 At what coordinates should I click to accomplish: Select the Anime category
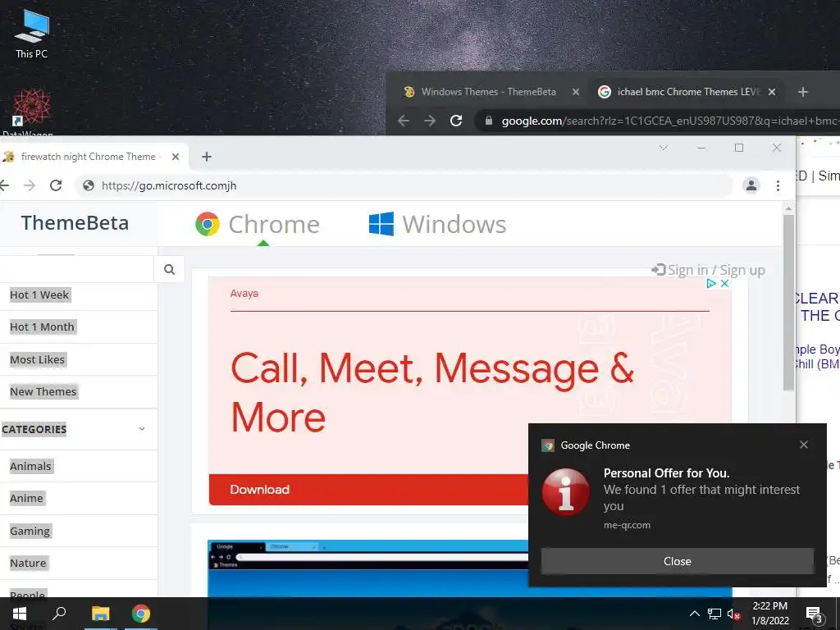(x=26, y=498)
